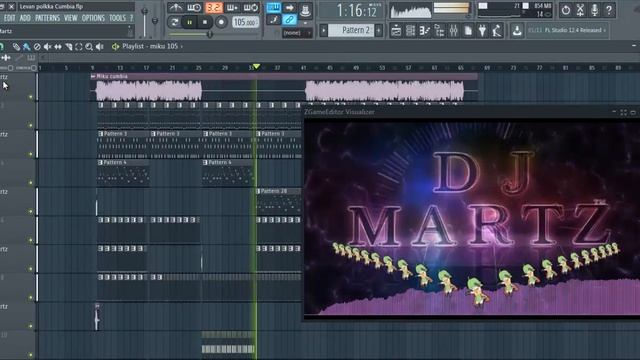Toggle the 3.2 recording countdown
The height and width of the screenshot is (360, 640).
click(213, 7)
